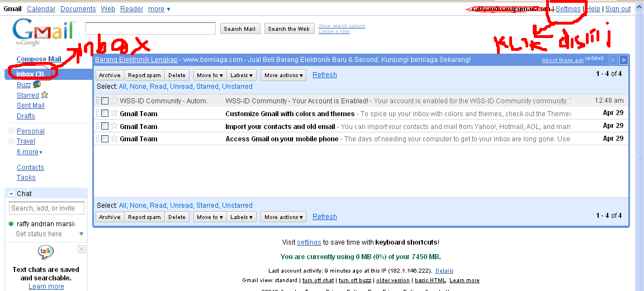Click top Report spam button
The image size is (644, 291).
pos(145,75)
